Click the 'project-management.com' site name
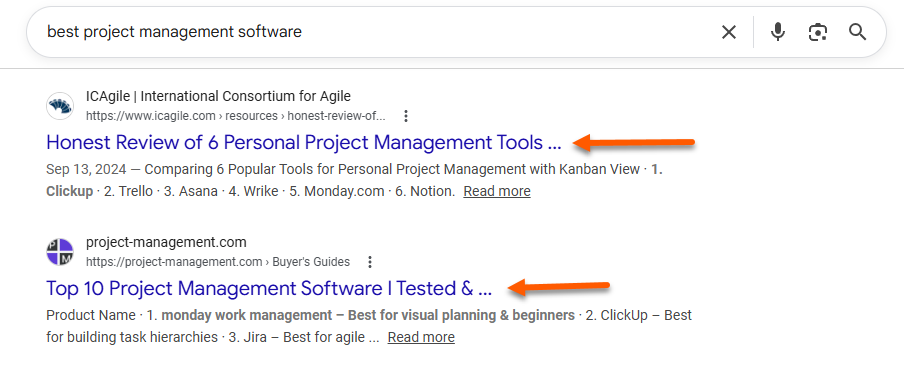This screenshot has width=904, height=370. click(166, 242)
